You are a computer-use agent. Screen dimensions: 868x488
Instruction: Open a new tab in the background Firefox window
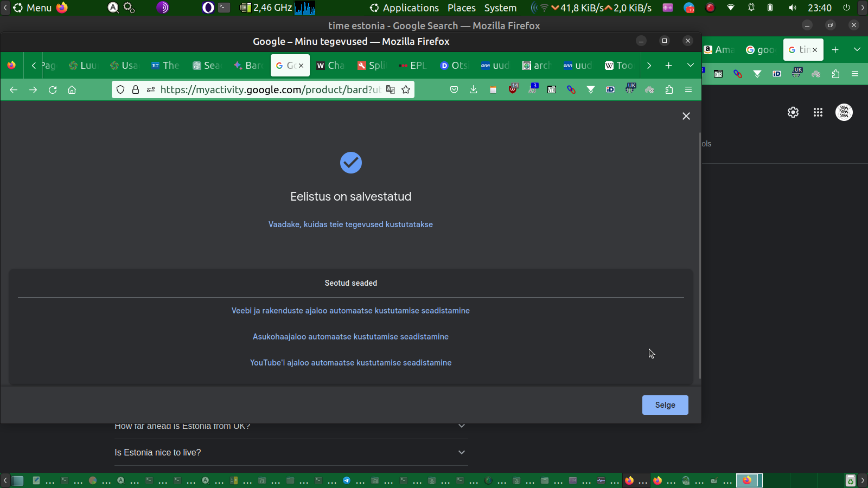click(835, 50)
